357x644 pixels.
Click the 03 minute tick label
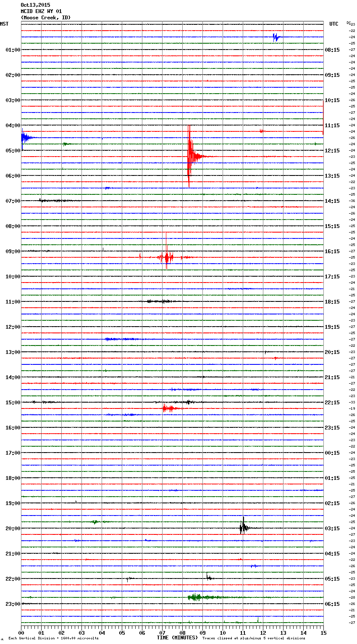click(81, 633)
